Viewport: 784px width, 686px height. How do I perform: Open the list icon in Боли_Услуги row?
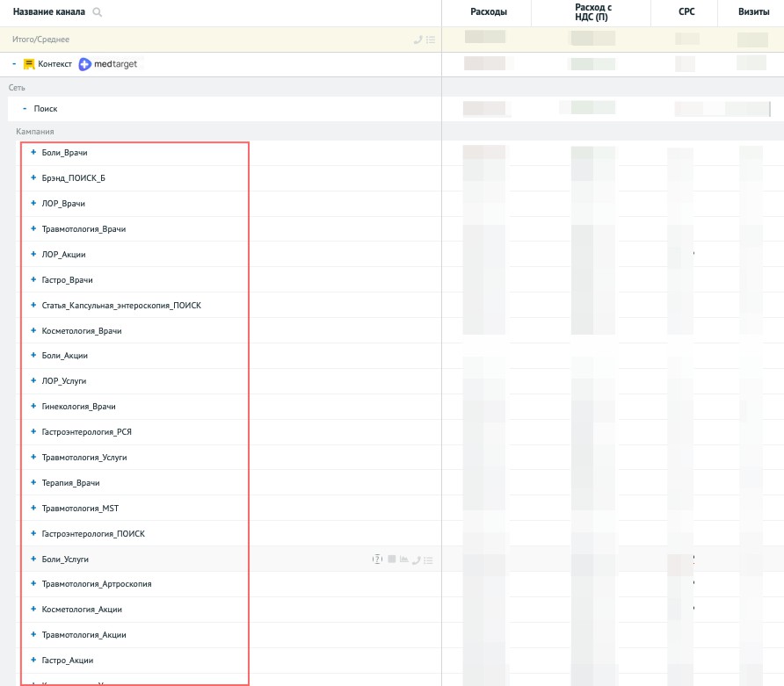pyautogui.click(x=428, y=559)
